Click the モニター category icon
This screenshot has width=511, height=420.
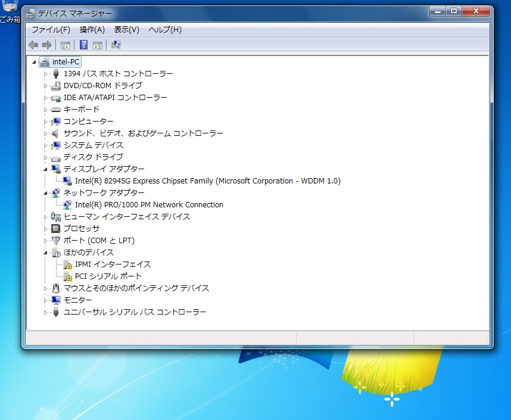coord(56,300)
